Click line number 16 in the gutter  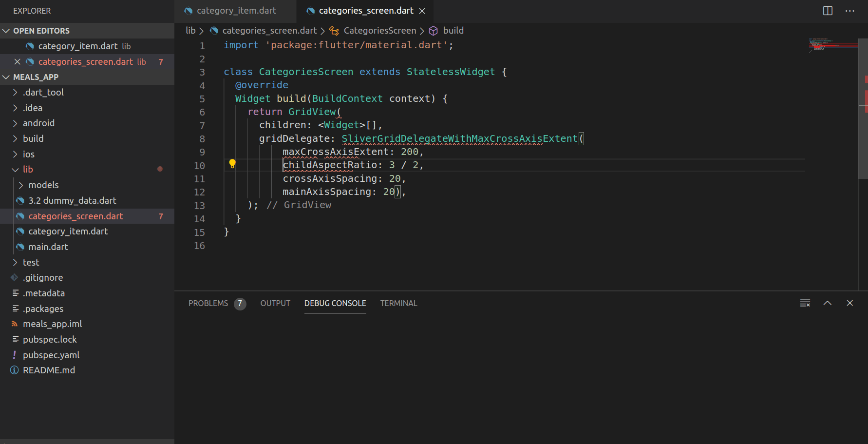coord(199,246)
